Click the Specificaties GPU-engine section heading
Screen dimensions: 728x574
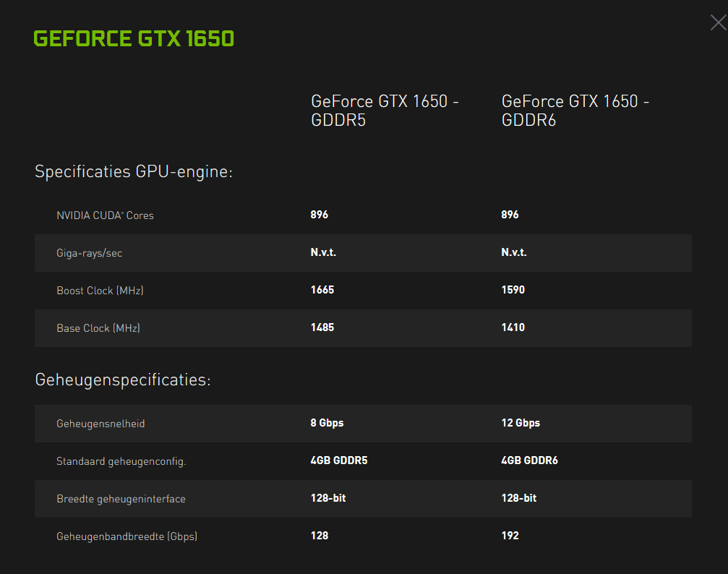134,172
